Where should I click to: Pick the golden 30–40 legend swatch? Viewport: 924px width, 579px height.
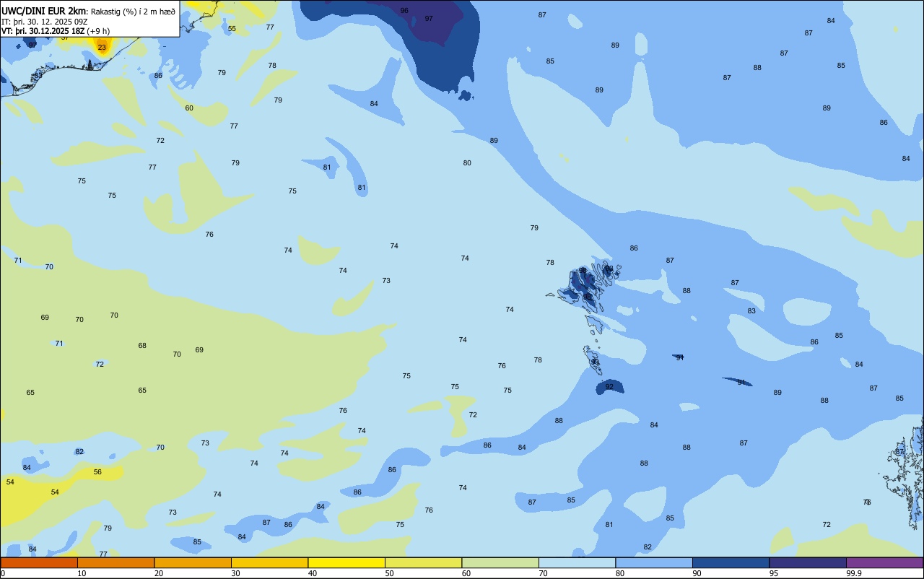tap(269, 563)
